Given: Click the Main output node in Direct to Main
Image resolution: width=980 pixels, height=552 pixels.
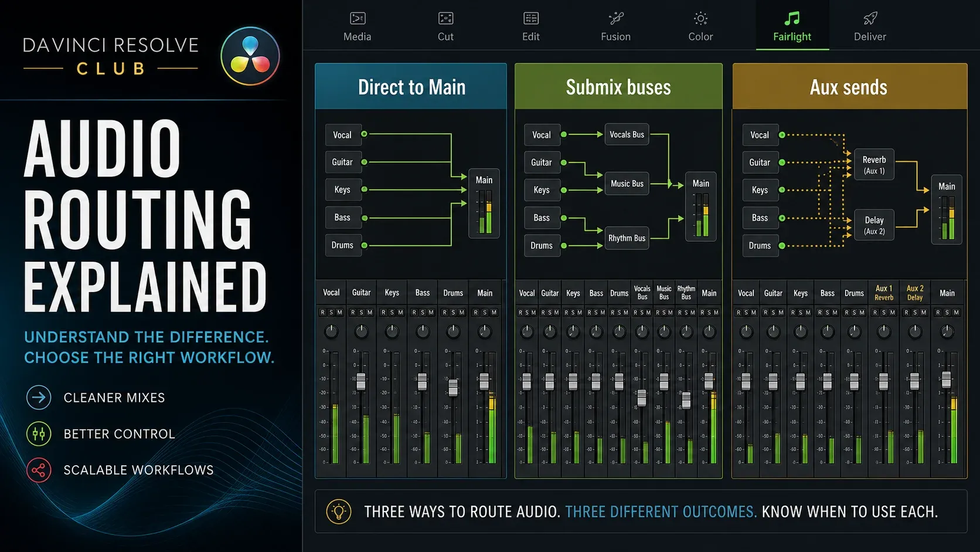Looking at the screenshot, I should 484,204.
